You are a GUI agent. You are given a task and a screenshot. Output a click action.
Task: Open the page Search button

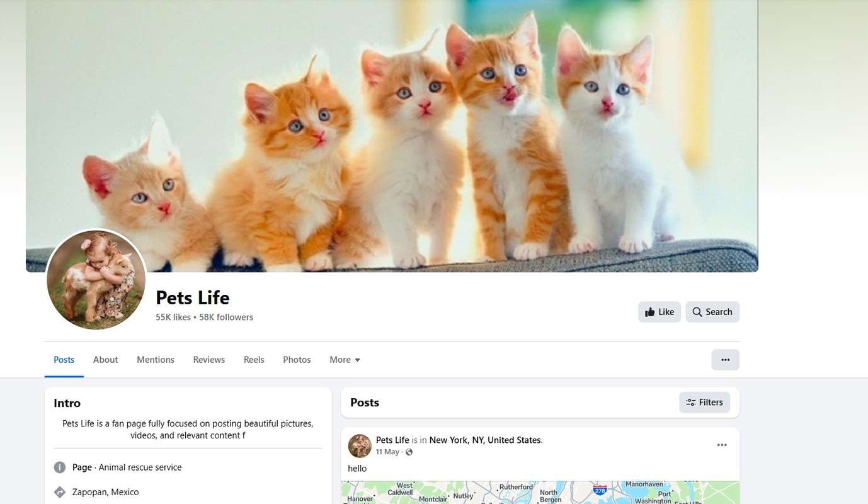[x=712, y=312]
